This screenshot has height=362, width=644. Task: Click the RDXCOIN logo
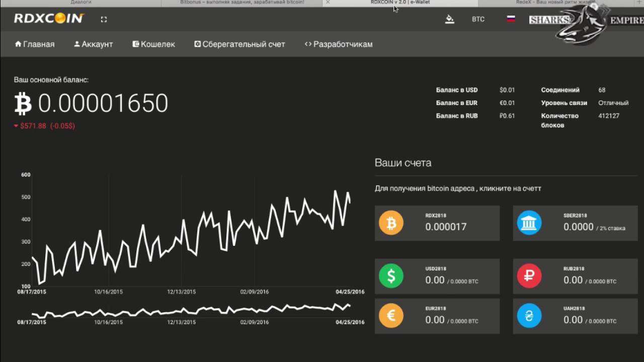point(49,19)
